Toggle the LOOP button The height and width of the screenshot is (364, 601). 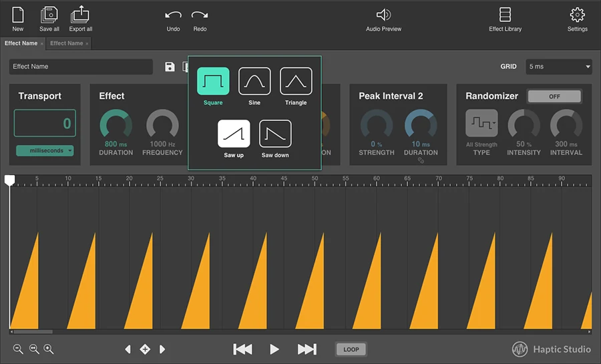click(x=351, y=349)
